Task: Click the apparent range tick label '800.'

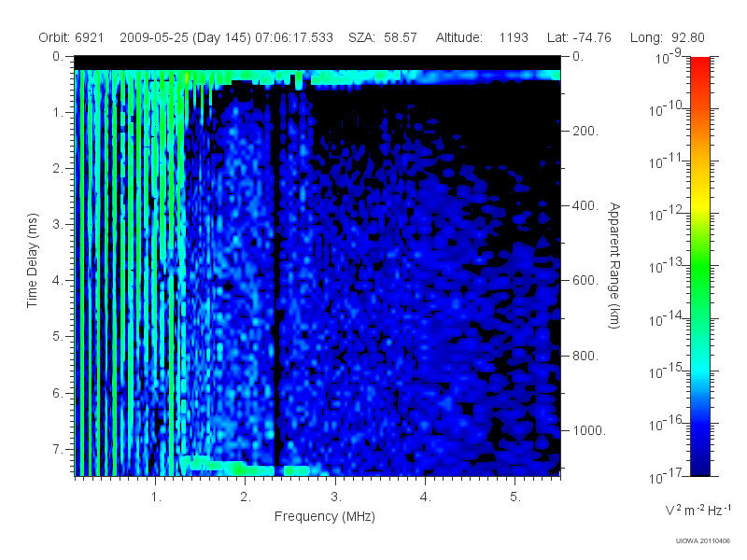Action: coord(585,356)
